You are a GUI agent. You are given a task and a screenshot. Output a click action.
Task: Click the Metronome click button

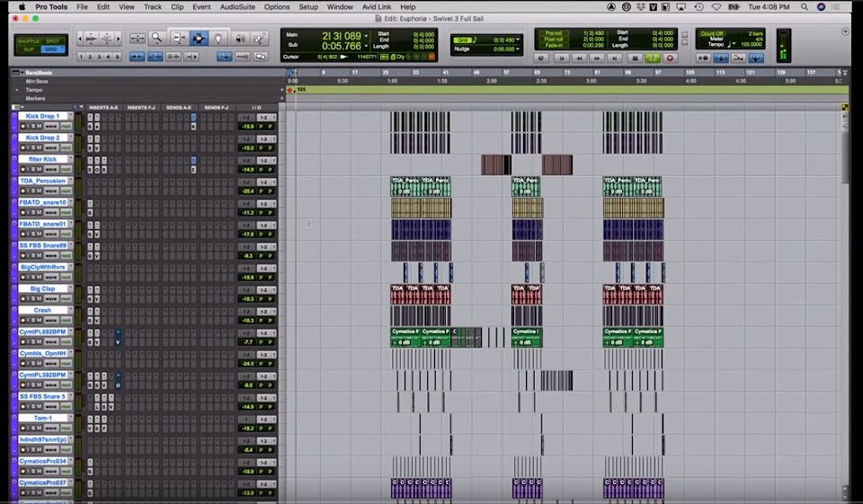720,57
